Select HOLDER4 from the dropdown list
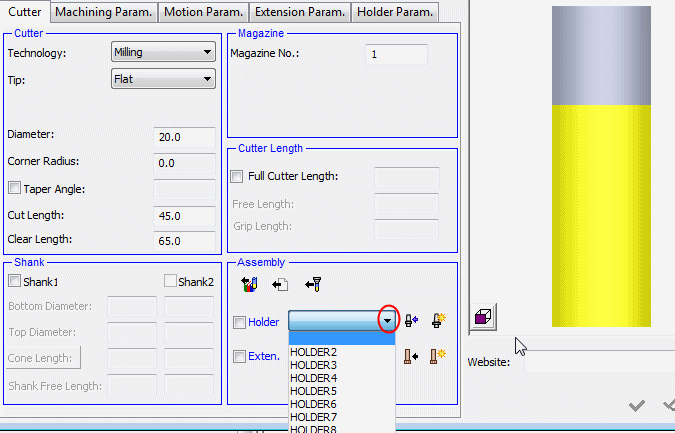The image size is (675, 433). (x=313, y=378)
